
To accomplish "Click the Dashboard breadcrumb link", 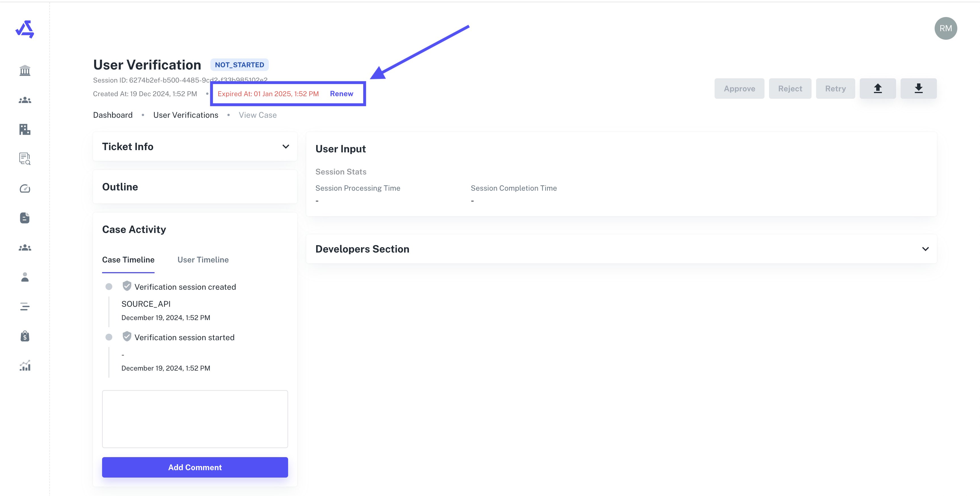I will 113,115.
